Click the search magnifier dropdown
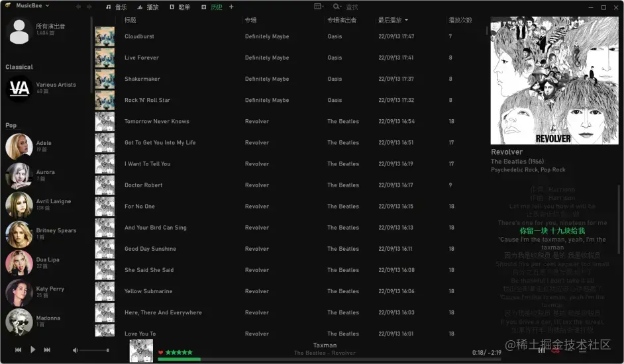 click(x=337, y=7)
